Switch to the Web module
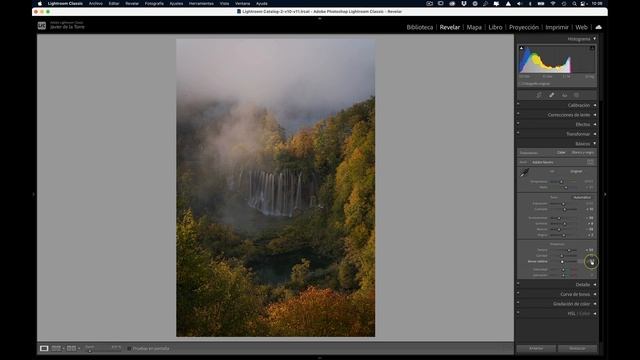 [581, 27]
